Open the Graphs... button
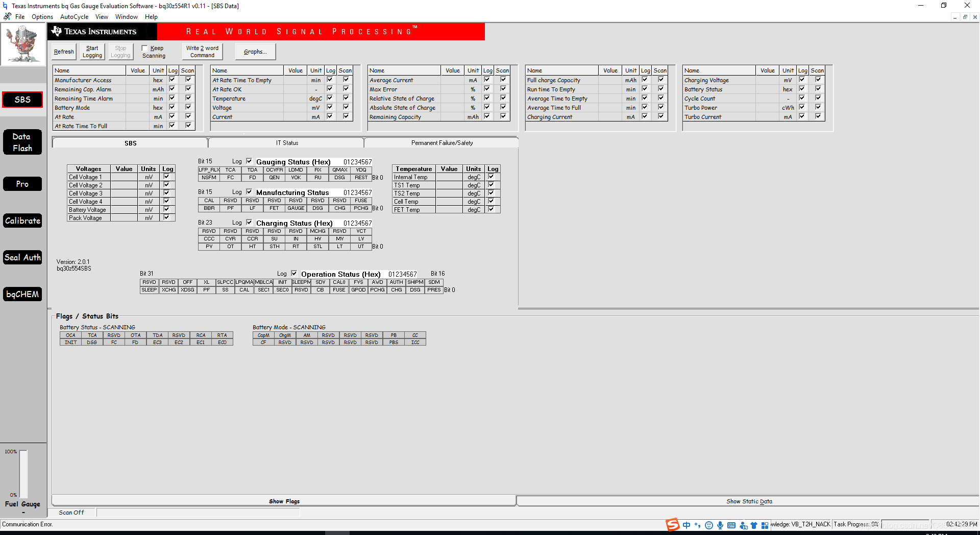Screen dimensions: 980x535 pos(255,52)
